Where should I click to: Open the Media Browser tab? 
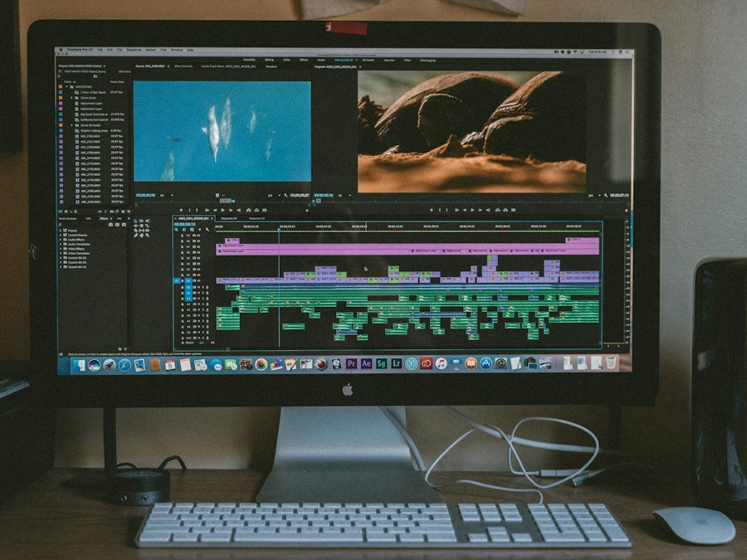click(x=68, y=218)
